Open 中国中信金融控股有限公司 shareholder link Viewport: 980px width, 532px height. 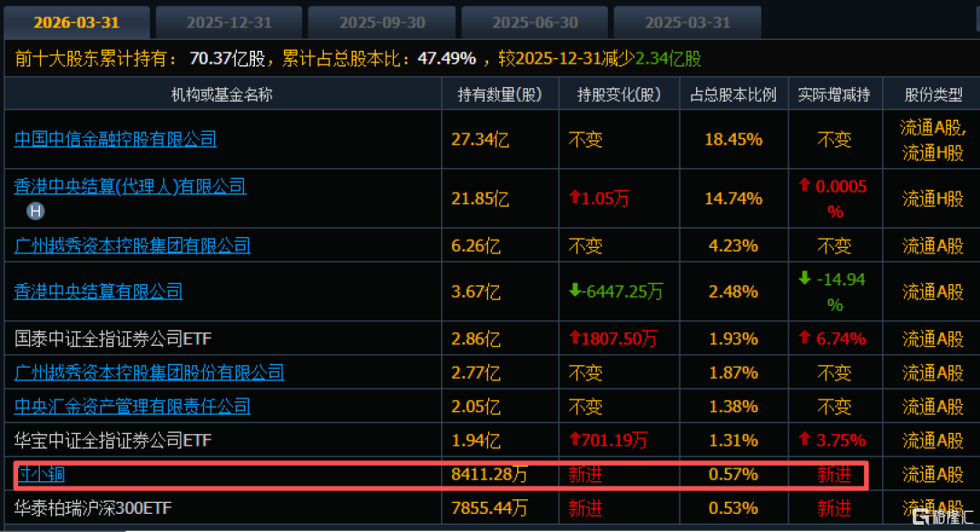[115, 139]
